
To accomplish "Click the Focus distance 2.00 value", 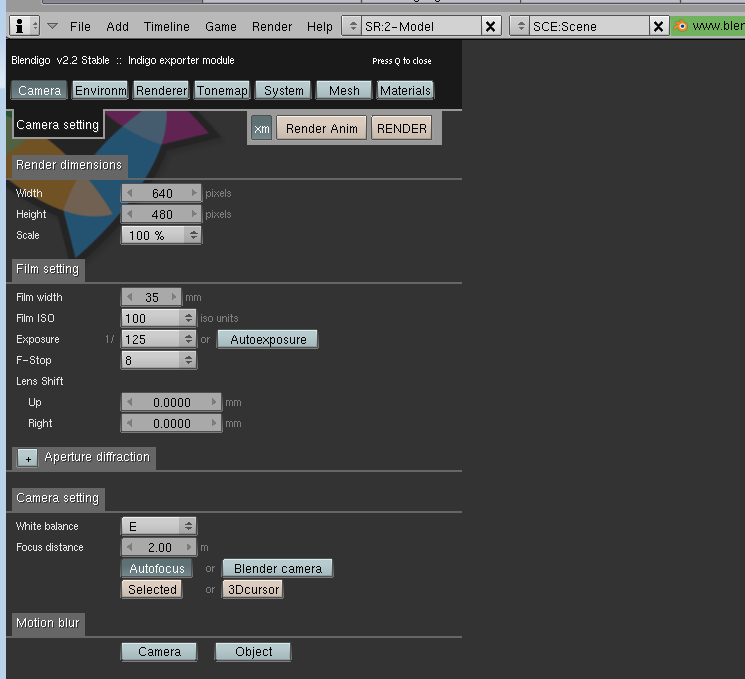I will (160, 547).
